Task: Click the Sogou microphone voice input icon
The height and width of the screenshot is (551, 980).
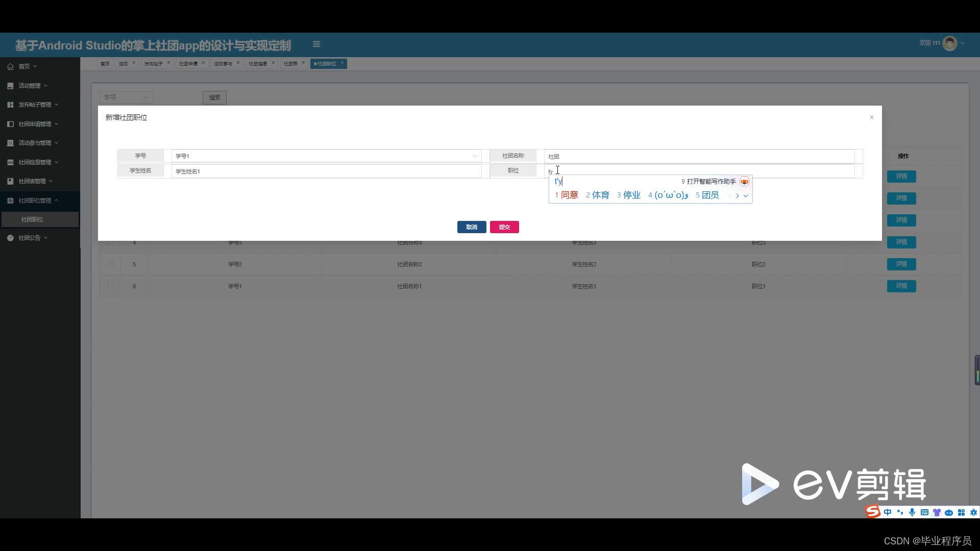Action: (x=912, y=512)
